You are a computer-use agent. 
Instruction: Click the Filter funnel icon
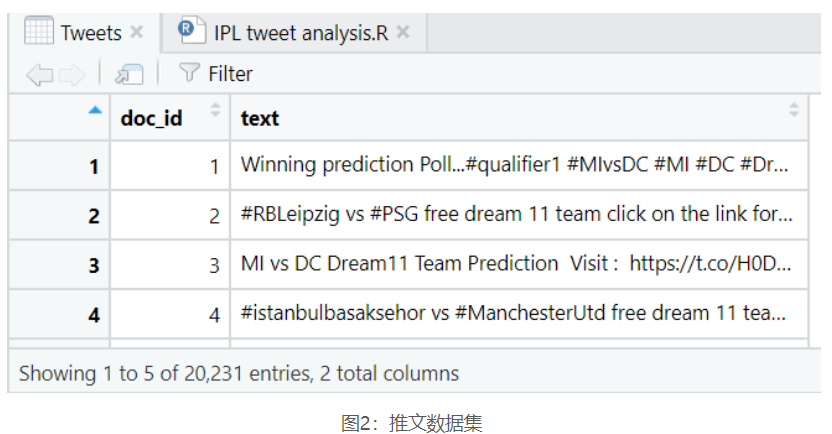coord(188,73)
